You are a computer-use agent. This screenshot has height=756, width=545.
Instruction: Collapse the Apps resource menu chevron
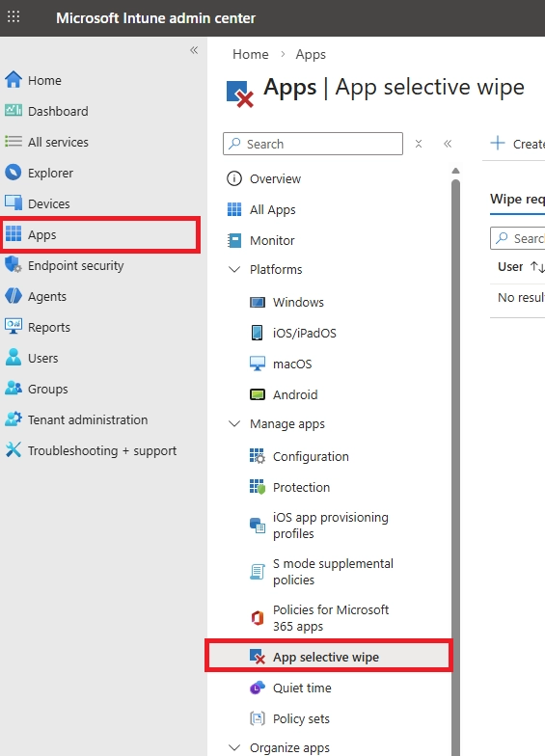pyautogui.click(x=448, y=144)
